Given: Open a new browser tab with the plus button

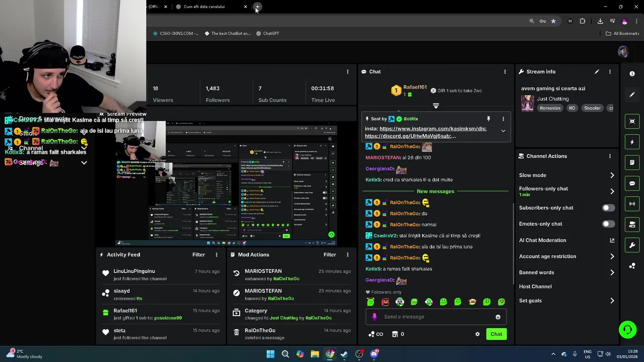Looking at the screenshot, I should tap(257, 7).
